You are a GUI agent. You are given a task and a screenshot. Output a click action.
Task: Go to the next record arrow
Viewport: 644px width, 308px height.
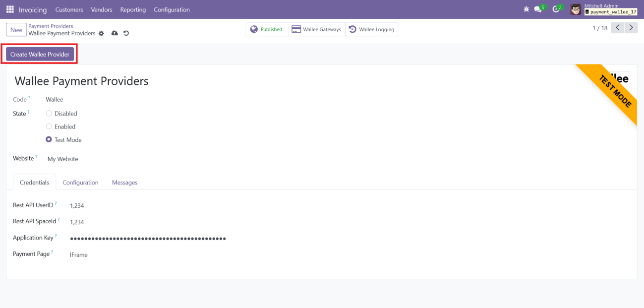click(631, 28)
